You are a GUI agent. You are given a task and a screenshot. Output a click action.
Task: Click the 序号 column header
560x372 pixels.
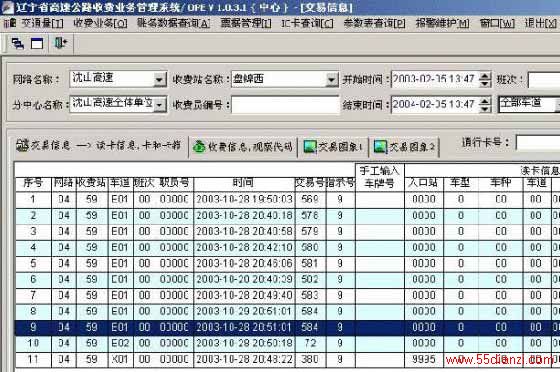click(33, 183)
